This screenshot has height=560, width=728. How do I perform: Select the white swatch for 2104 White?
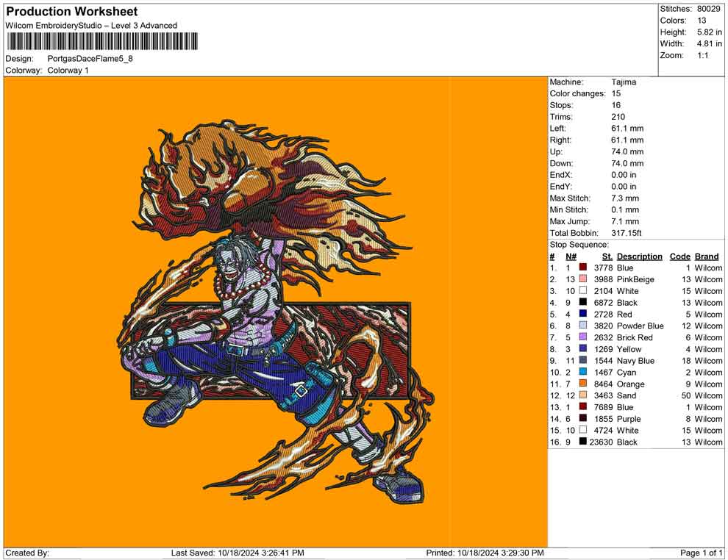[x=582, y=290]
